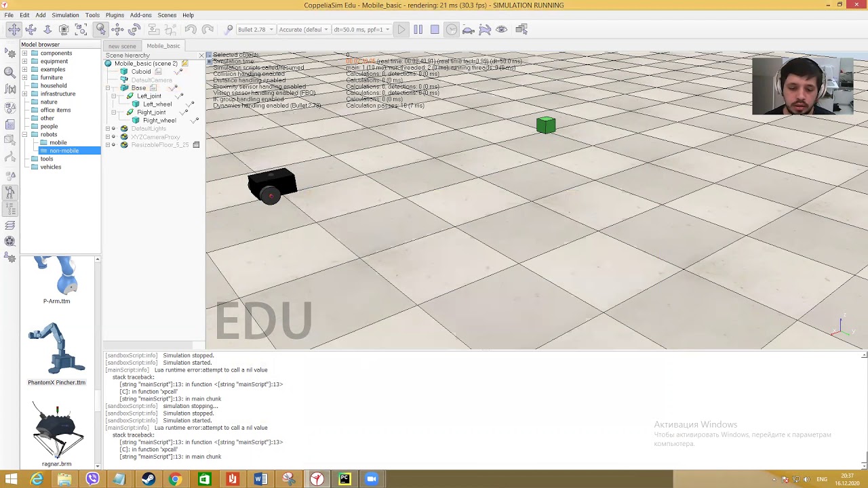Image resolution: width=868 pixels, height=488 pixels.
Task: Toggle the scene hierarchy sidebar icon
Action: click(10, 209)
